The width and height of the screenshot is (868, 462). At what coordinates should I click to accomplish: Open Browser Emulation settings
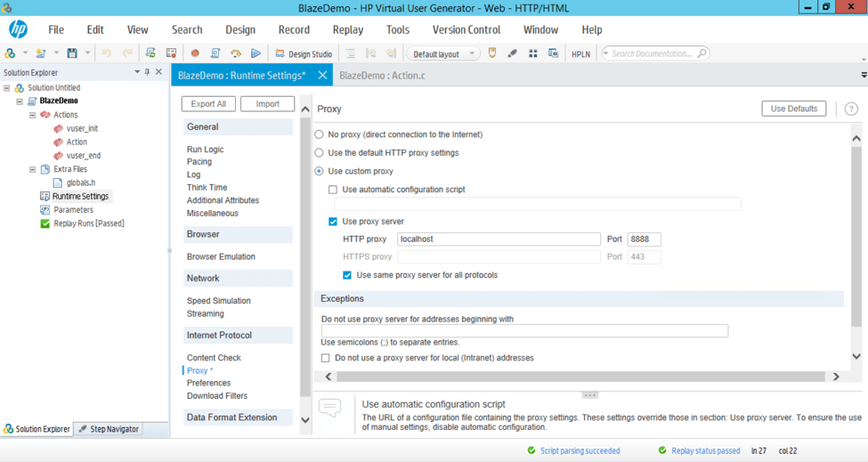[221, 256]
